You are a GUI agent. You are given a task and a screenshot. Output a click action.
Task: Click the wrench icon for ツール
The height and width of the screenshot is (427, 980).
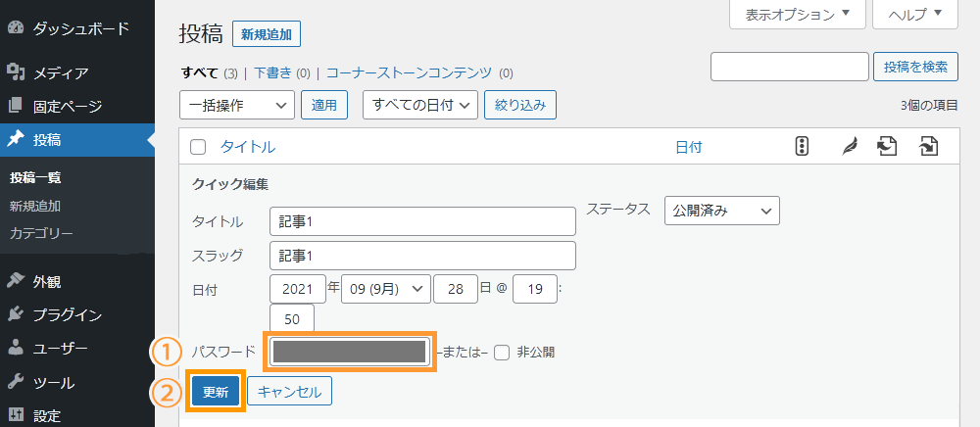(16, 382)
